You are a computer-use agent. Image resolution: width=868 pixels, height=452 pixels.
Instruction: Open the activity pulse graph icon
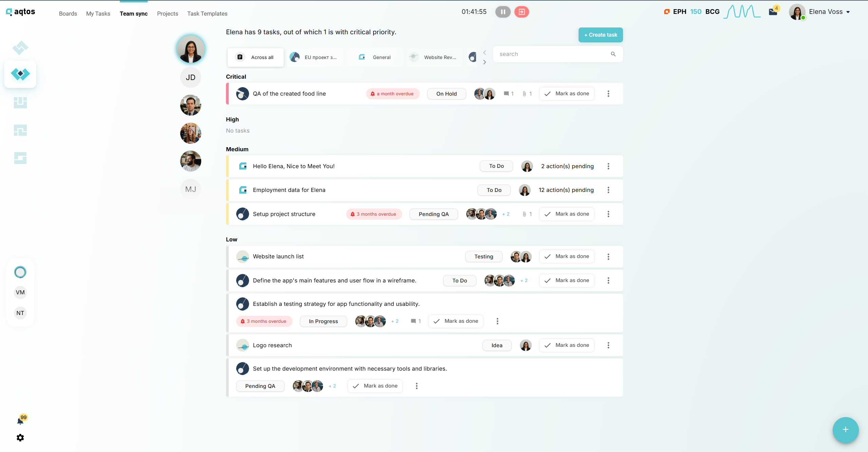742,12
